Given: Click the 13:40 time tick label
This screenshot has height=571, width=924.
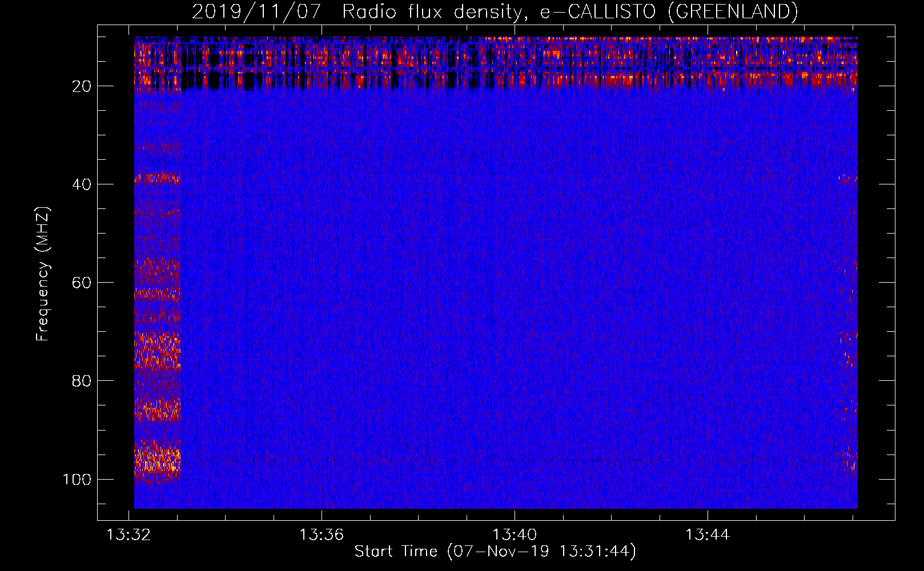Looking at the screenshot, I should 515,535.
